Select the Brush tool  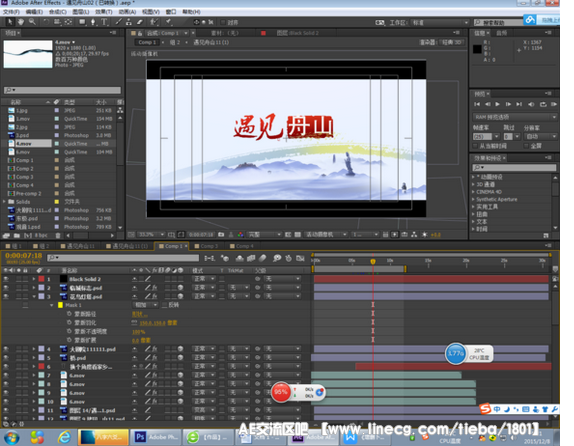tap(118, 22)
